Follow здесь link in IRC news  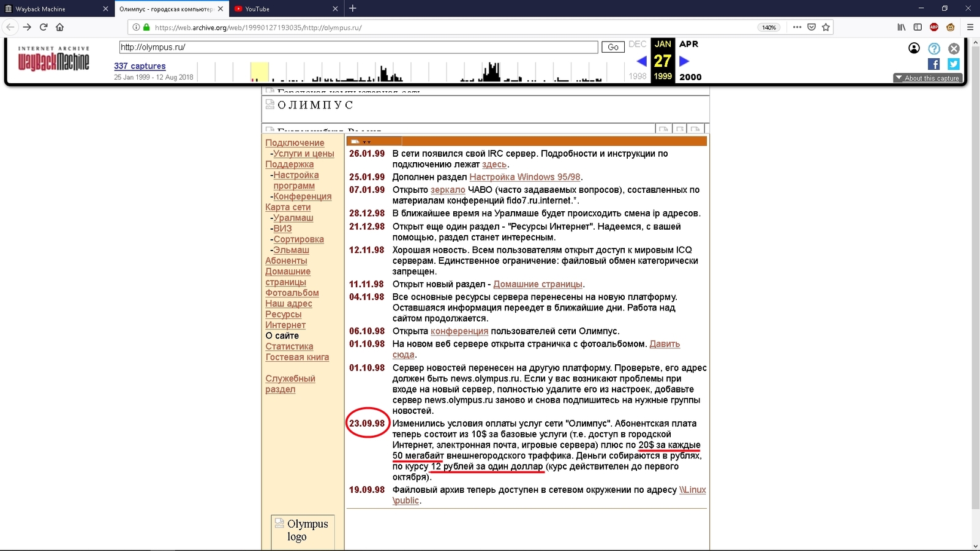tap(494, 164)
